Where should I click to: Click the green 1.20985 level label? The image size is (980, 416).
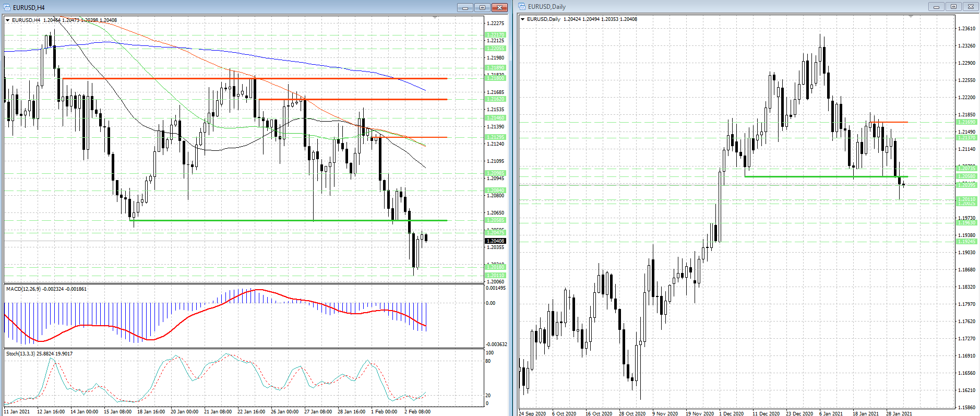(x=495, y=173)
